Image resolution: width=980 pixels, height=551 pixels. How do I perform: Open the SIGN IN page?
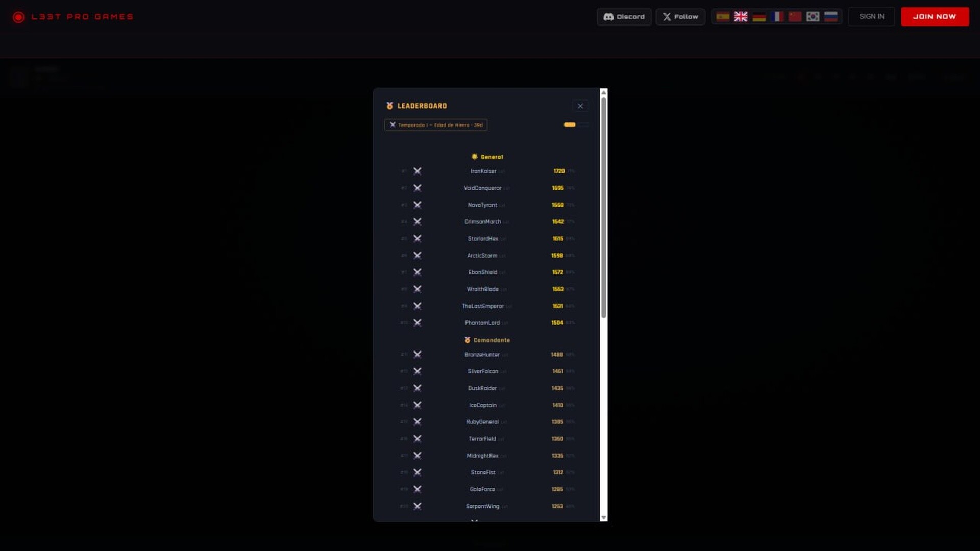pos(871,17)
